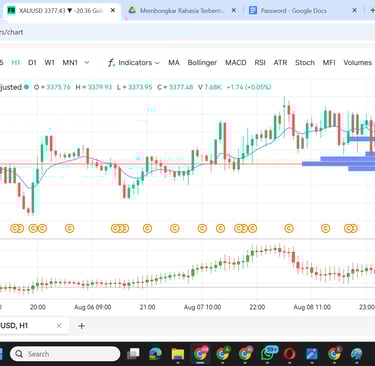Screen dimensions: 375x366
Task: Click the event marker above Aug 07 10:00
Action: tap(202, 228)
